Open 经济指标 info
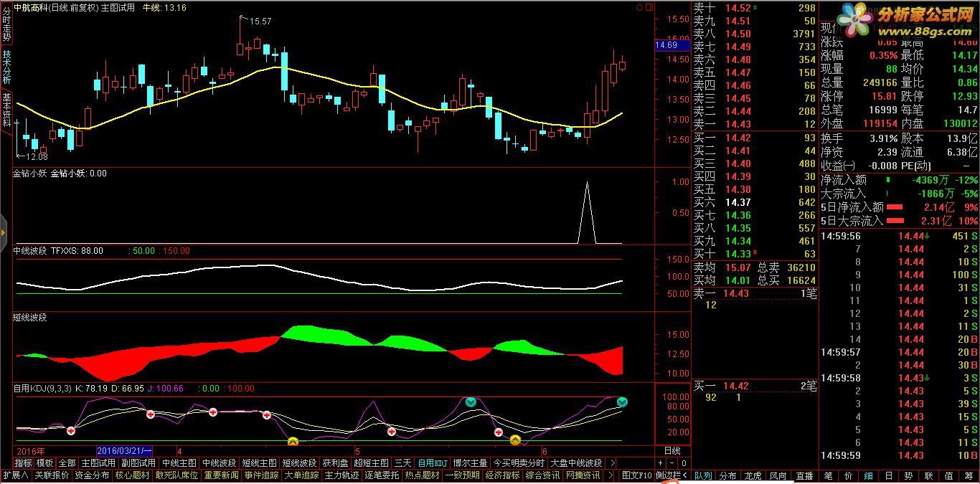This screenshot has width=980, height=484. 502,475
